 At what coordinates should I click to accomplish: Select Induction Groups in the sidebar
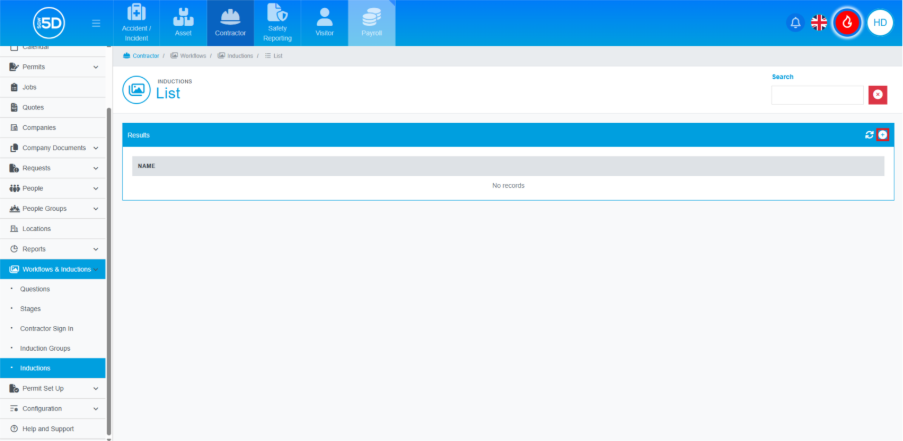(x=45, y=348)
